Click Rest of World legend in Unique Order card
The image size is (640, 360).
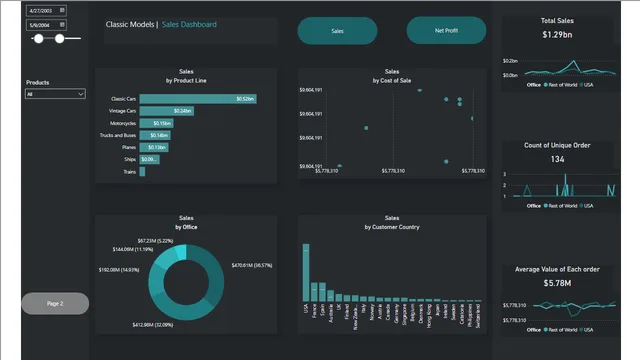pyautogui.click(x=560, y=206)
